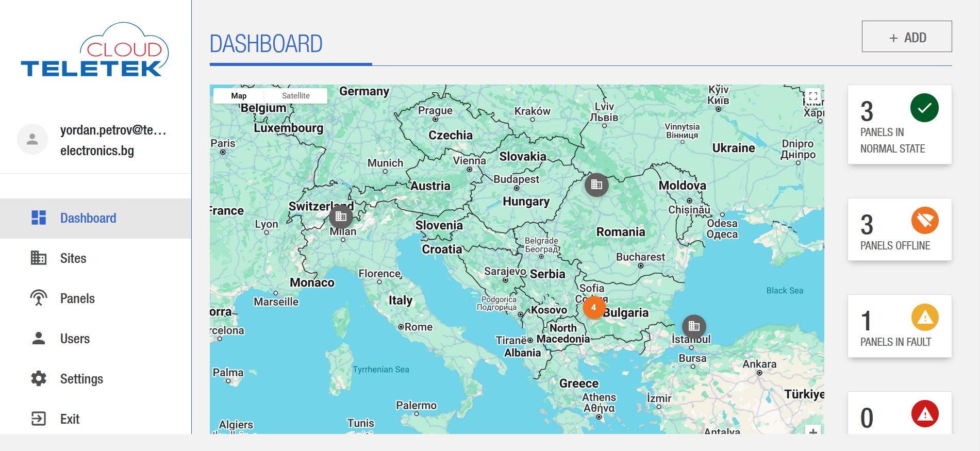Open the Dashboard menu item
Viewport: 980px width, 451px height.
[95, 218]
